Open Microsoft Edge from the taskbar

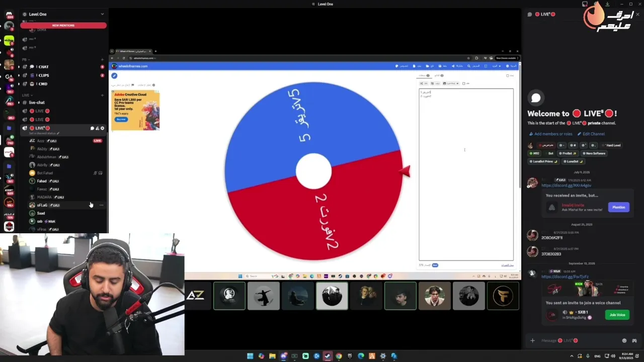361,356
